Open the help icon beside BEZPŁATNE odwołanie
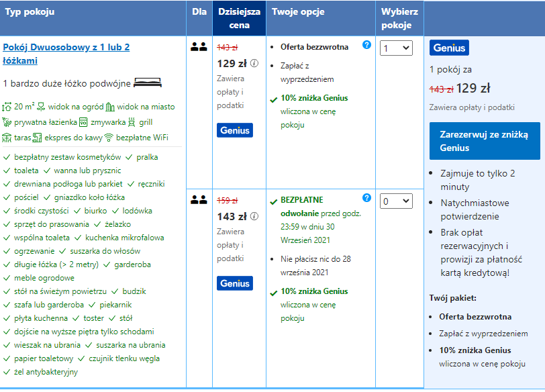This screenshot has height=392, width=545. pos(366,198)
